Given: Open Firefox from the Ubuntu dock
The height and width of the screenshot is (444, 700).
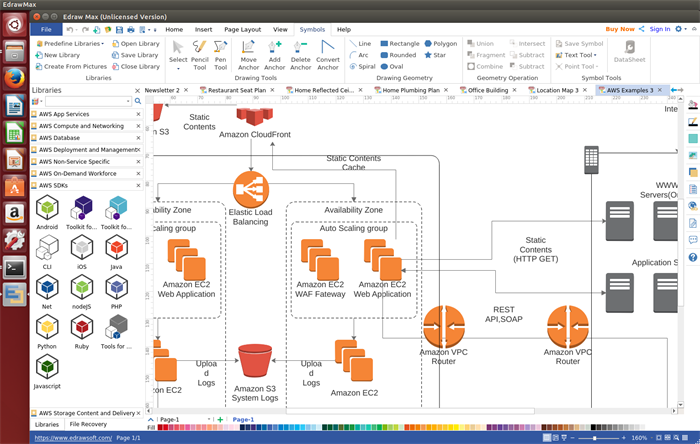Looking at the screenshot, I should [x=15, y=78].
